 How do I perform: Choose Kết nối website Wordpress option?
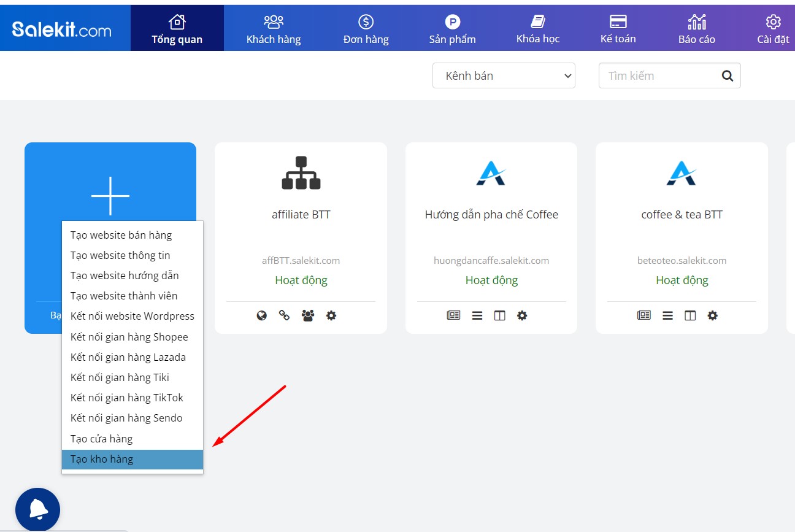132,316
